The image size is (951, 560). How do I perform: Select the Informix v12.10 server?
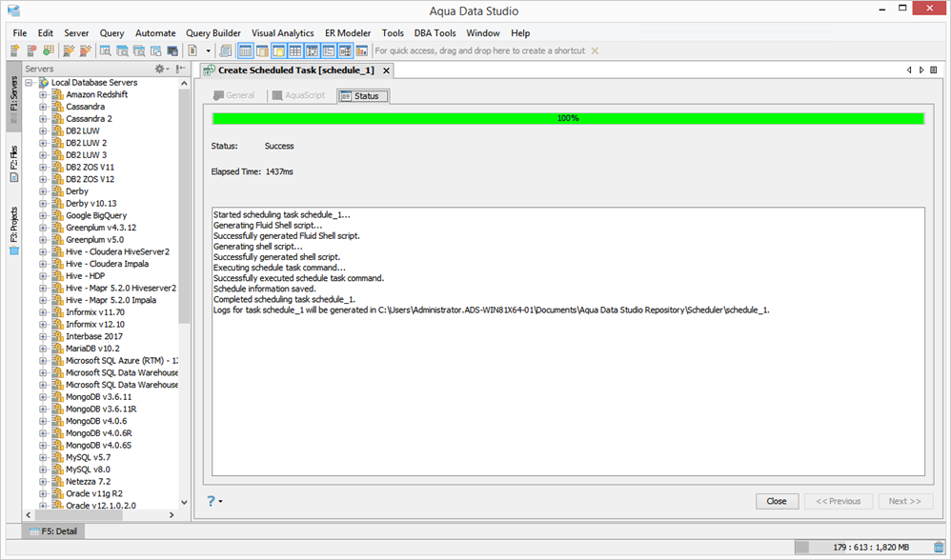tap(95, 324)
